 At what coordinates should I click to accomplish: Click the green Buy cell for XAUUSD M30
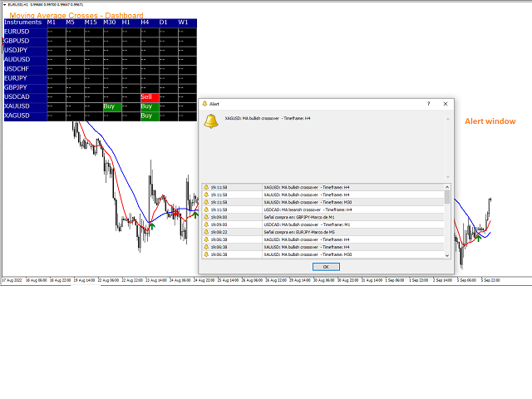click(112, 107)
